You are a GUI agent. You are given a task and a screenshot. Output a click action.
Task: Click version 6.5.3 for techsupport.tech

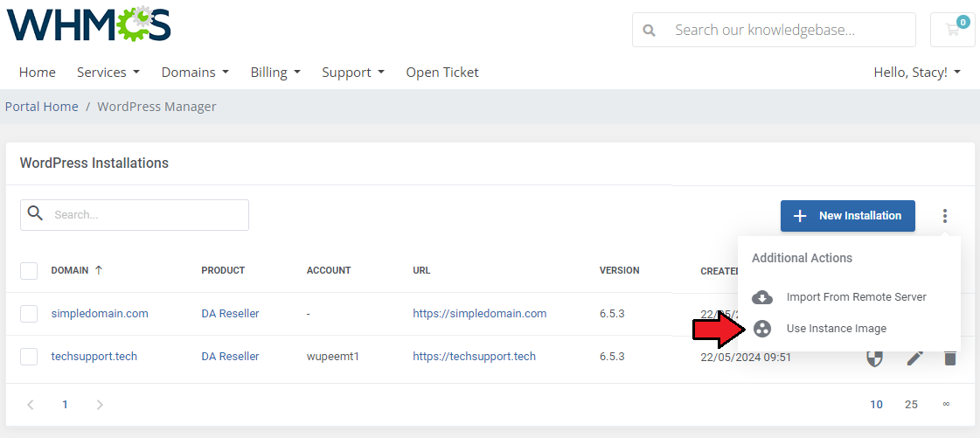(x=612, y=357)
